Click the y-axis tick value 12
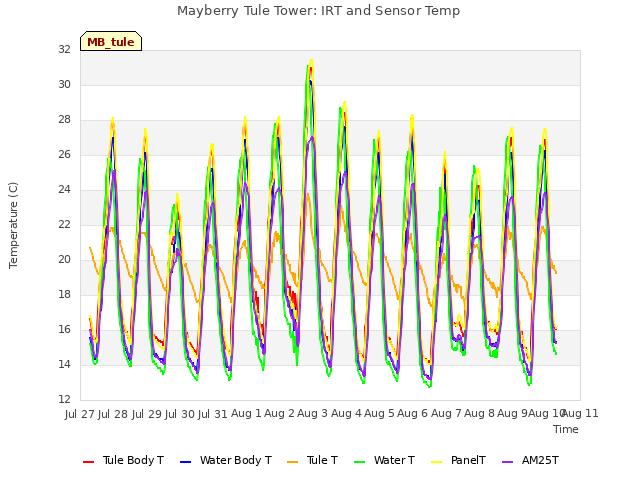The width and height of the screenshot is (640, 480). point(64,399)
